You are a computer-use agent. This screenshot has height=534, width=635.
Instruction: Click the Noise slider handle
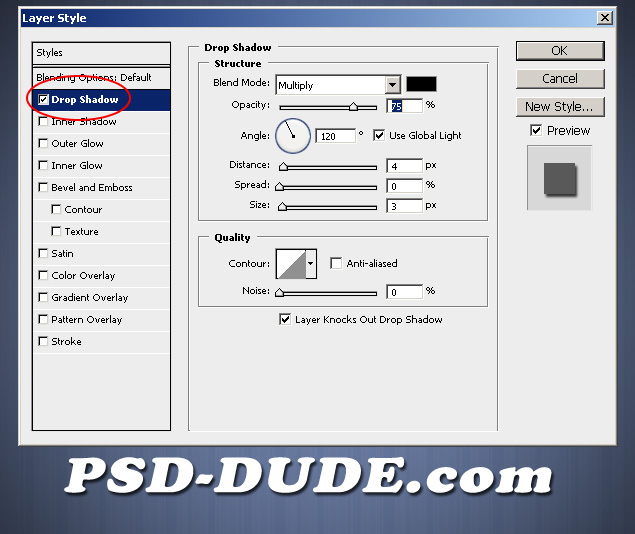click(279, 293)
